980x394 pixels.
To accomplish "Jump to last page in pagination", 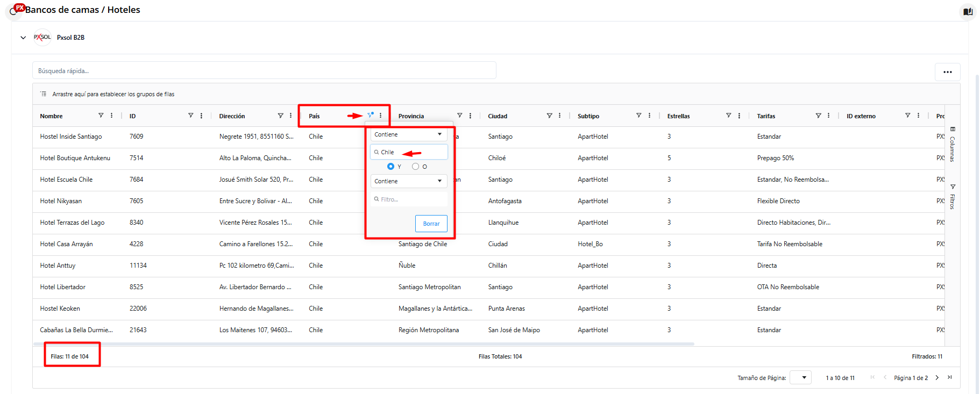I will coord(950,378).
